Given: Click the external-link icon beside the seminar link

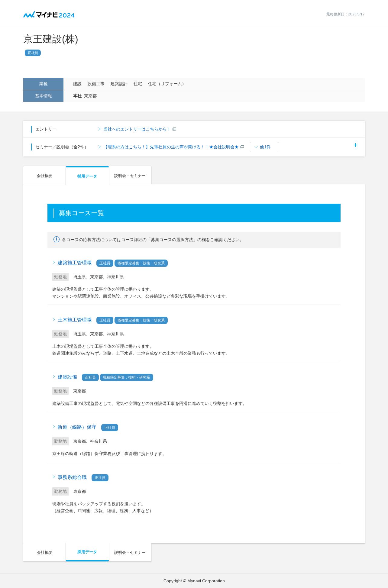Looking at the screenshot, I should click(x=242, y=147).
